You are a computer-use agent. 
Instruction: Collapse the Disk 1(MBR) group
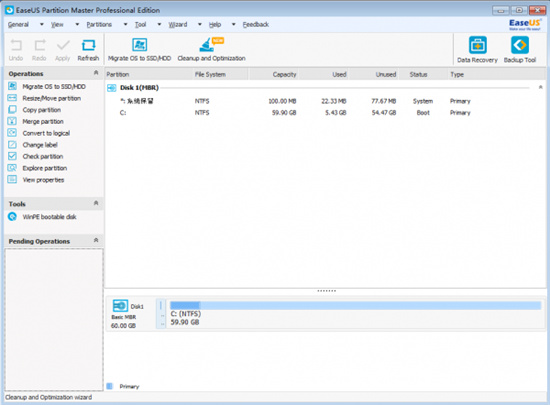(541, 87)
